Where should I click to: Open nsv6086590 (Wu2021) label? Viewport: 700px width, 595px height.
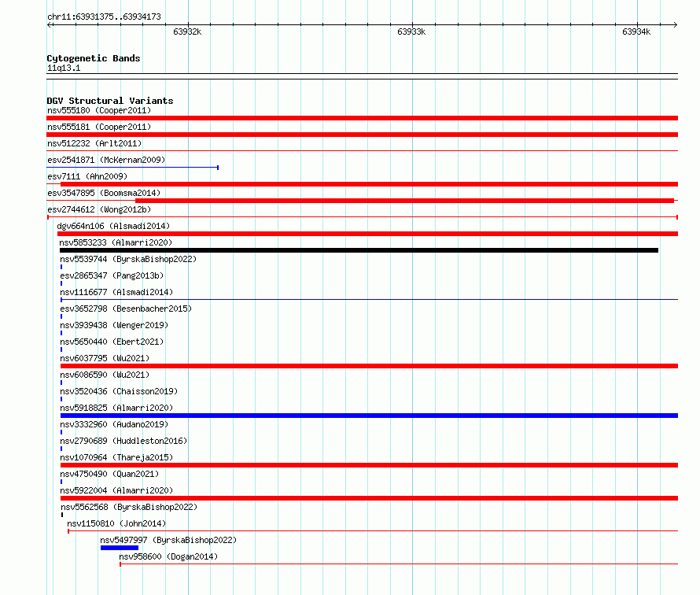105,375
